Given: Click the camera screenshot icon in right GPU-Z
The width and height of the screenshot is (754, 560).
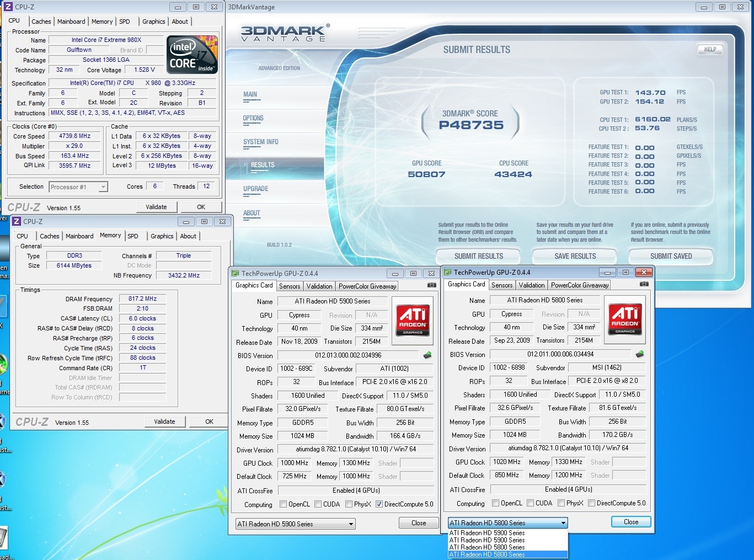Looking at the screenshot, I should click(x=644, y=284).
